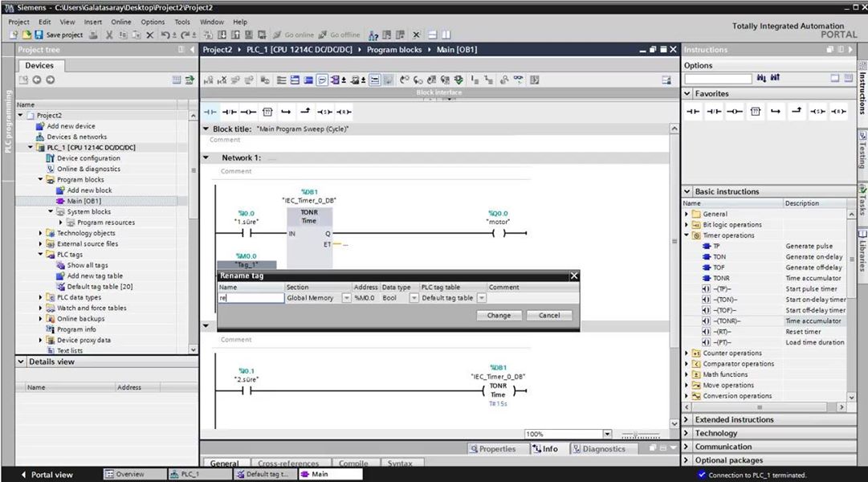Insert normally closed contact from editor favorites bar
This screenshot has width=868, height=482.
[229, 112]
